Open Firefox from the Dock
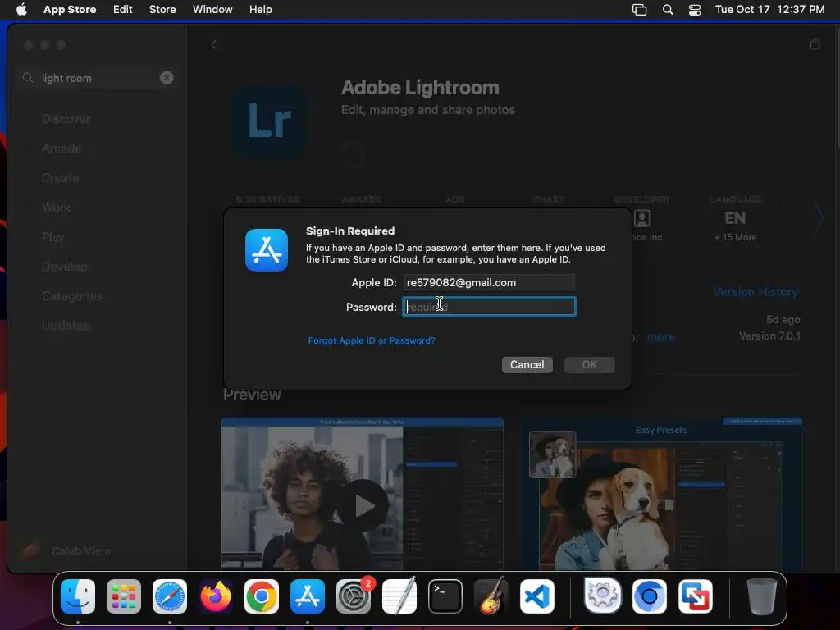 coord(216,596)
